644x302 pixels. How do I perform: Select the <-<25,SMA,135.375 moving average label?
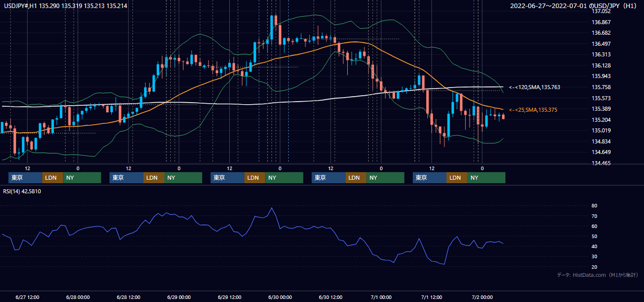[533, 110]
